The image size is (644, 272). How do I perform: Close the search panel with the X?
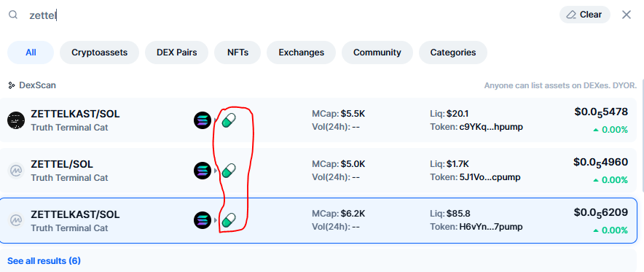627,15
